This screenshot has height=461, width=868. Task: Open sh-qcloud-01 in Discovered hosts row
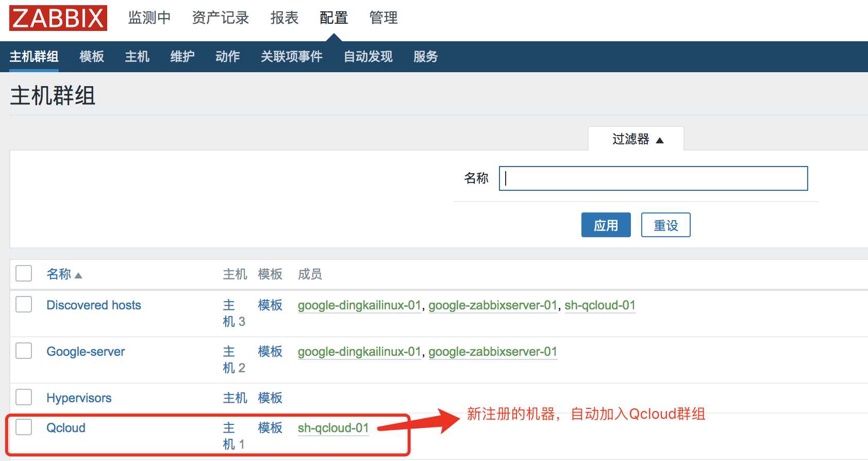point(600,305)
